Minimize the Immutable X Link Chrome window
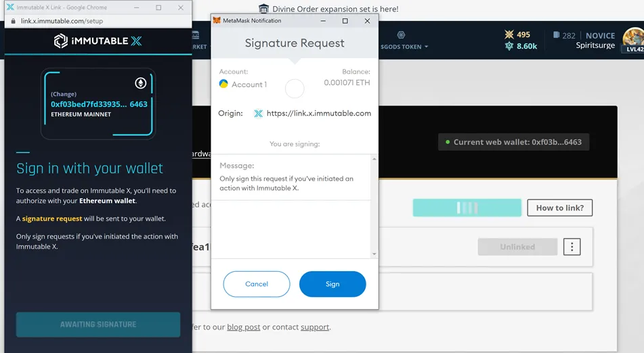Screen dimensions: 644x353 (136, 7)
